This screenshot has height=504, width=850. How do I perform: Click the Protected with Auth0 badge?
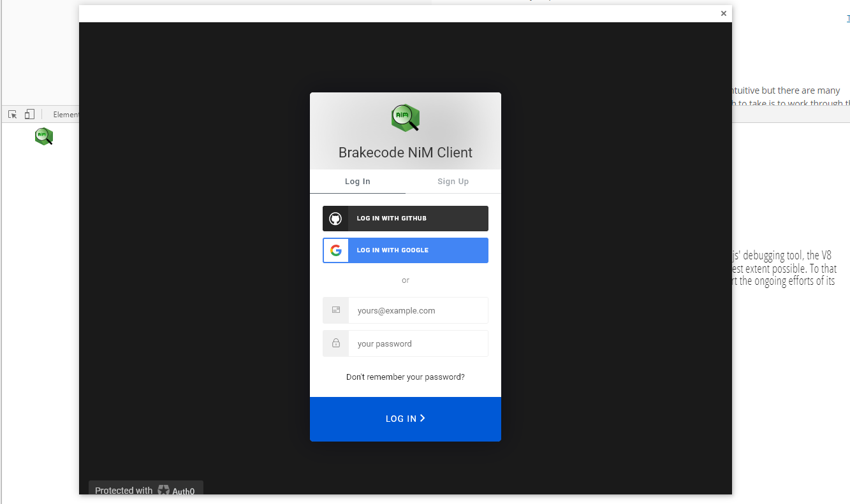click(145, 489)
